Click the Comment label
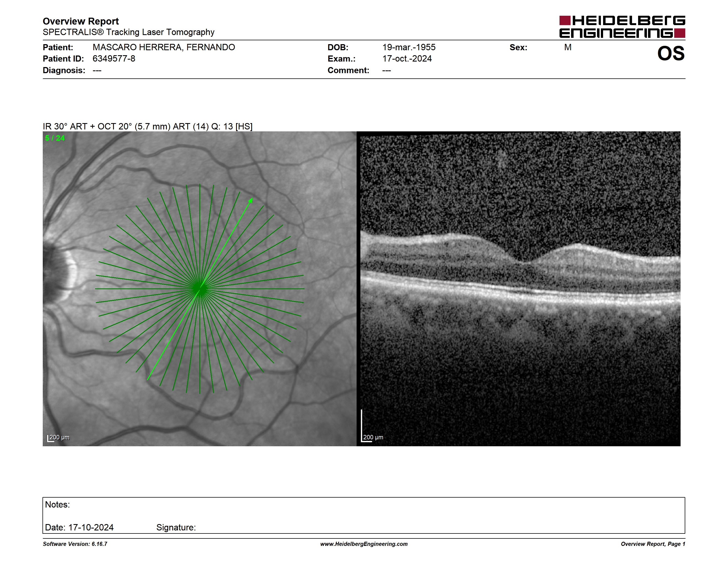Screen dimensions: 728x563 [x=348, y=70]
